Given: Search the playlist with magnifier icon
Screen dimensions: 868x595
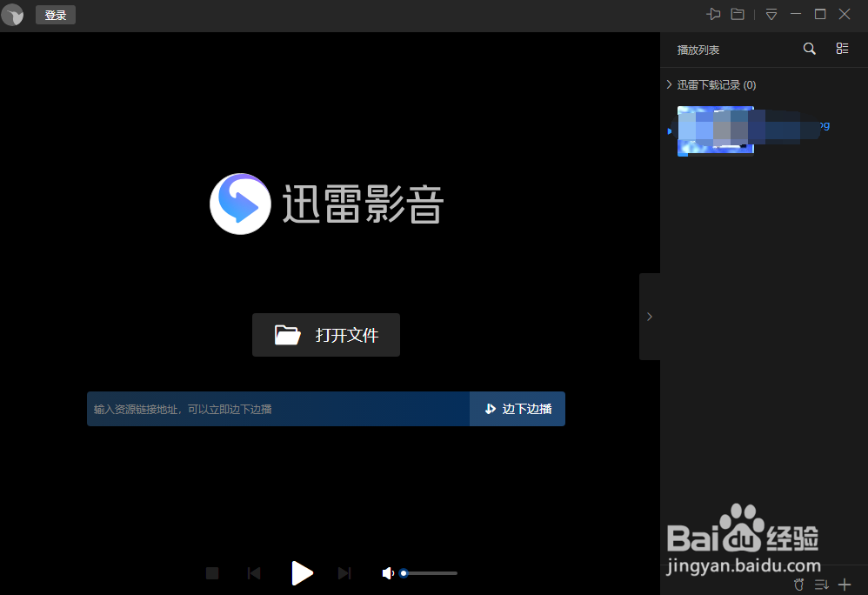Looking at the screenshot, I should coord(810,49).
